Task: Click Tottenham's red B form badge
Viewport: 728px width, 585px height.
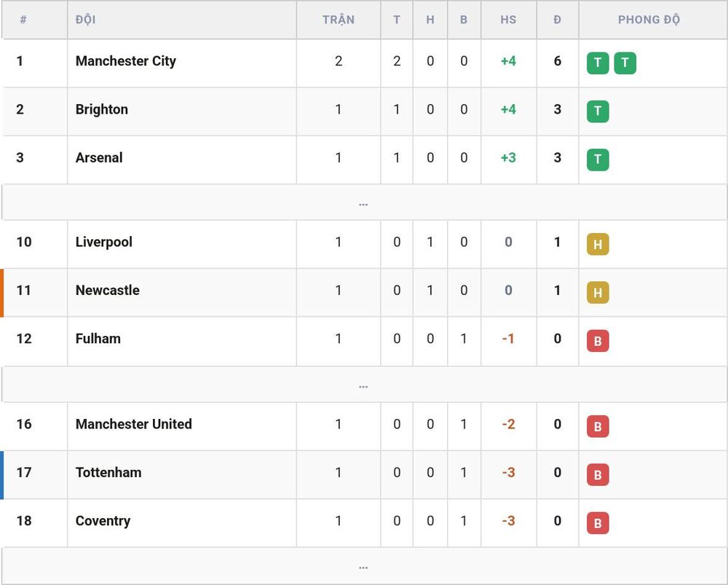Action: pyautogui.click(x=598, y=474)
